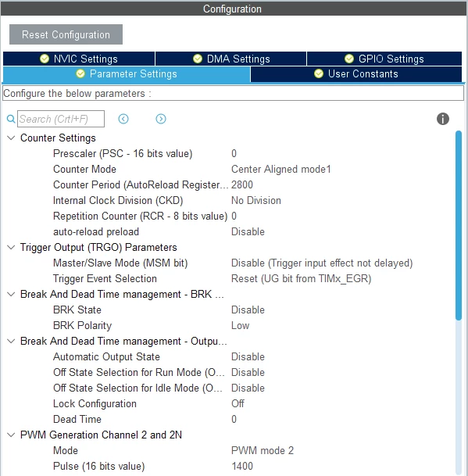This screenshot has width=468, height=476.
Task: Click the GPIO Settings green check icon
Action: coord(349,59)
